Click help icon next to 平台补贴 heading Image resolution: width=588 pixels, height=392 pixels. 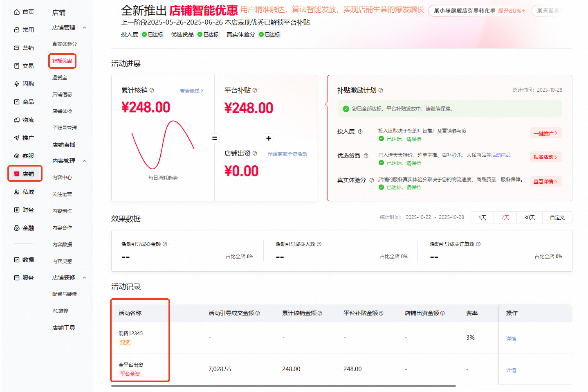(255, 90)
